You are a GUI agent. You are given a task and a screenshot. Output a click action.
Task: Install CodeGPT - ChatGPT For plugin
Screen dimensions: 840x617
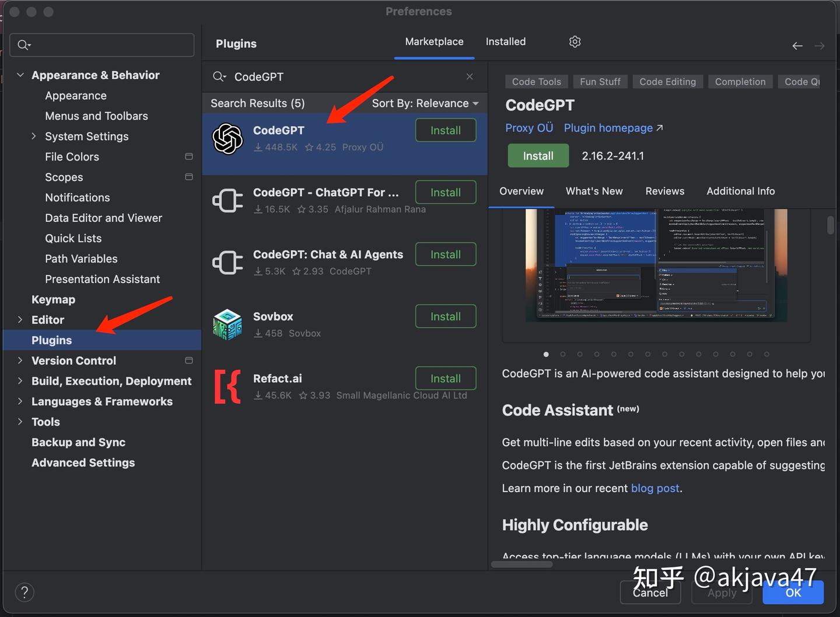click(x=446, y=192)
